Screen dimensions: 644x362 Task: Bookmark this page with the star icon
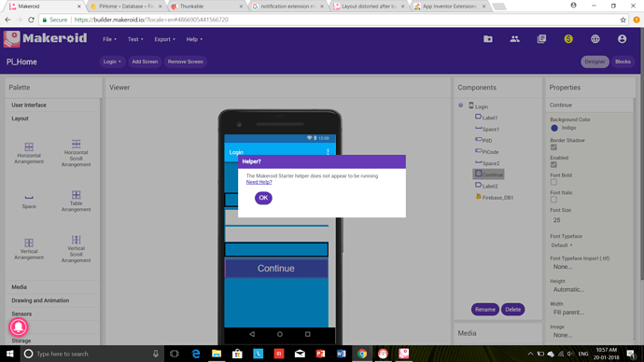click(x=623, y=20)
